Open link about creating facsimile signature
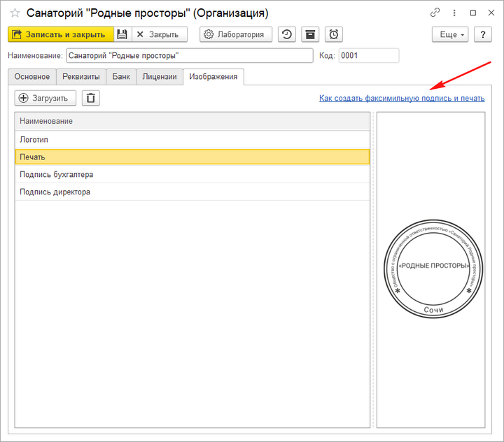This screenshot has width=504, height=442. click(x=402, y=99)
